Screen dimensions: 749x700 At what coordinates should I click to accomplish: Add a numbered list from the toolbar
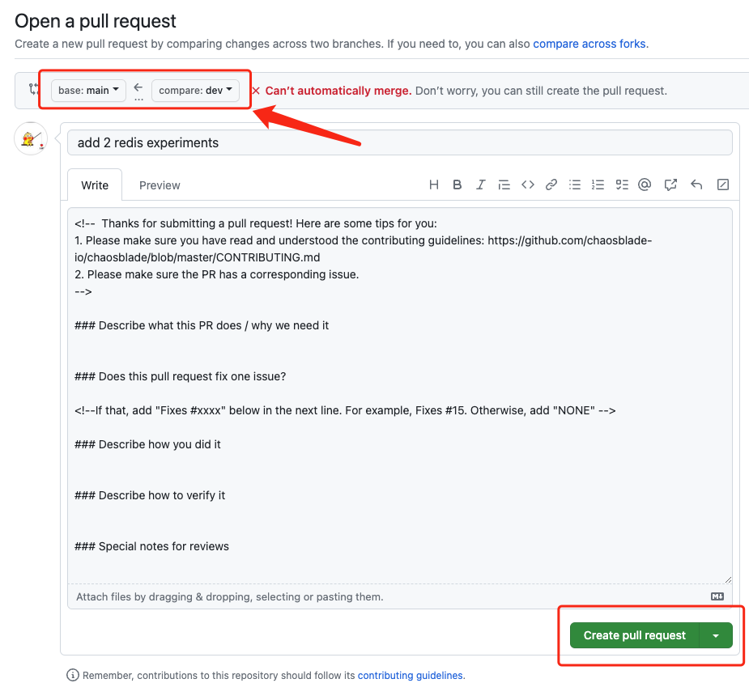598,185
